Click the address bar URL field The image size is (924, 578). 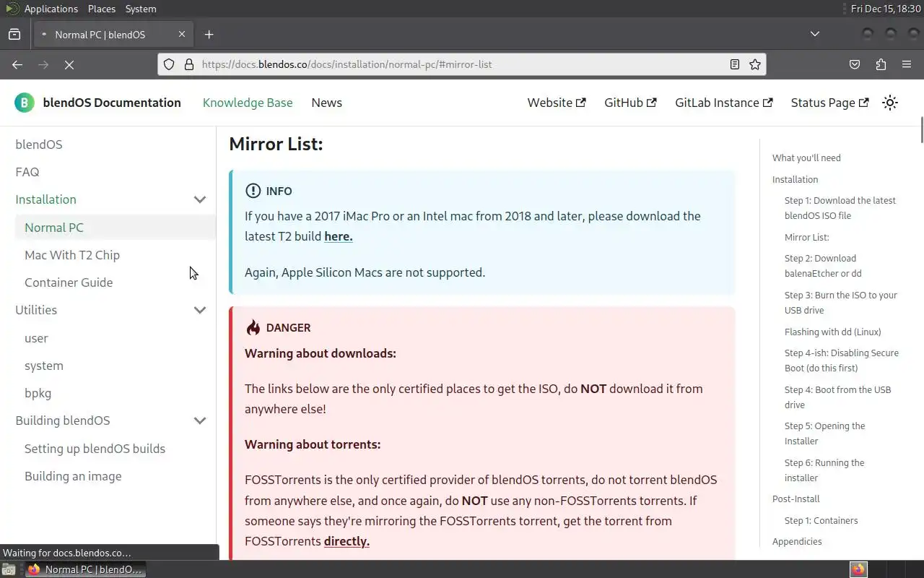[462, 64]
